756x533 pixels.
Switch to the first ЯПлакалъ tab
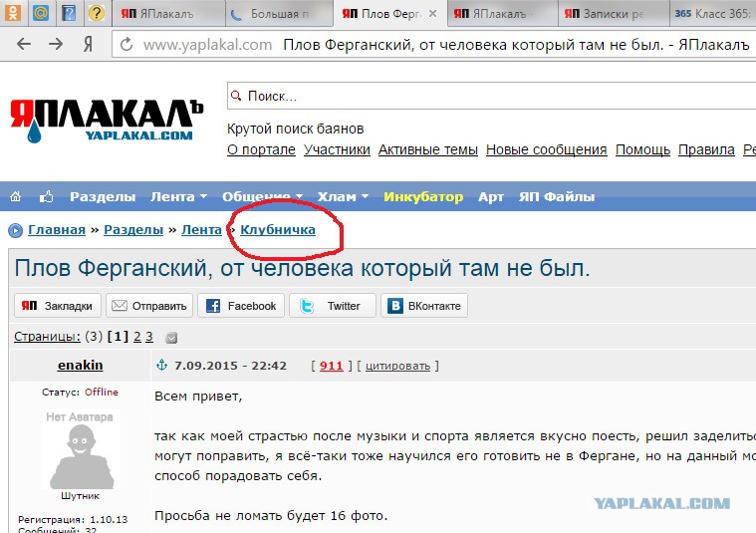point(168,14)
